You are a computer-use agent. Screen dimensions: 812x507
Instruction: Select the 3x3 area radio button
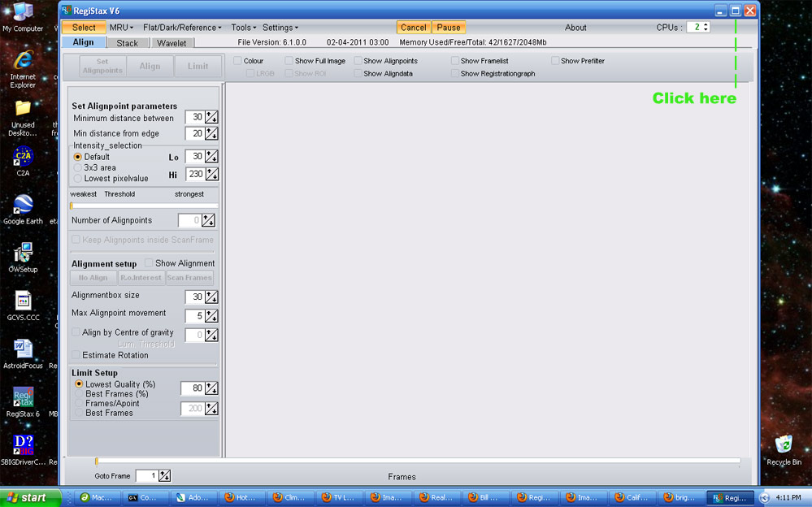[x=78, y=167]
